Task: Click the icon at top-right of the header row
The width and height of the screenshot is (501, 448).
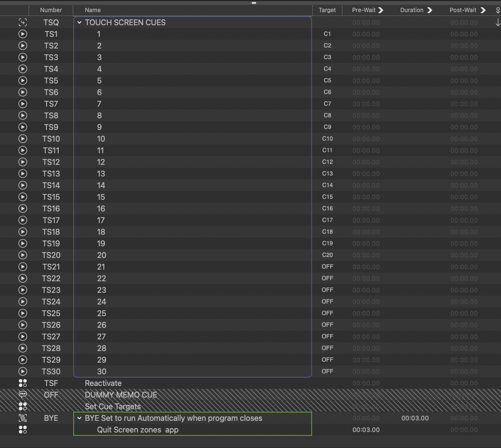Action: coord(498,10)
